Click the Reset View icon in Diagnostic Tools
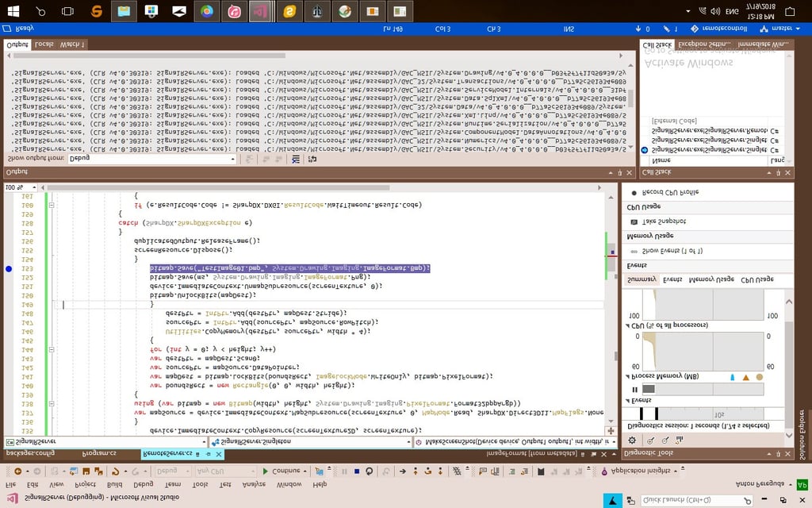Image resolution: width=812 pixels, height=508 pixels. tap(679, 440)
